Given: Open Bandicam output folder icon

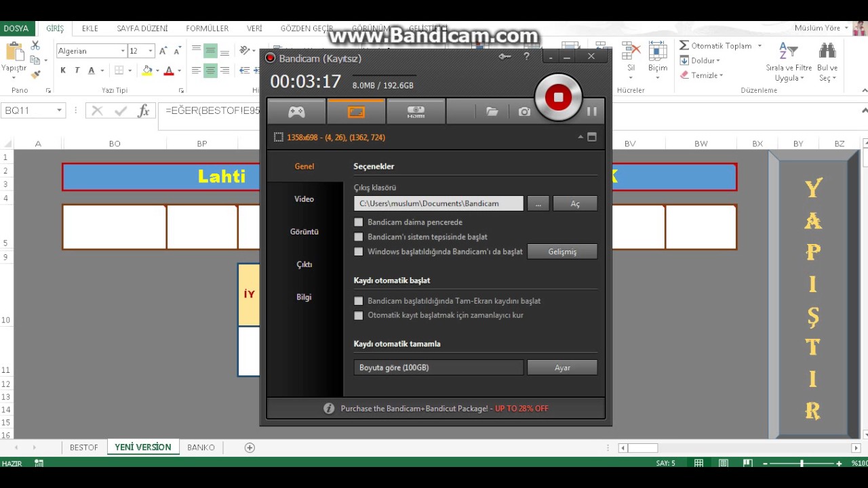Looking at the screenshot, I should click(x=492, y=112).
